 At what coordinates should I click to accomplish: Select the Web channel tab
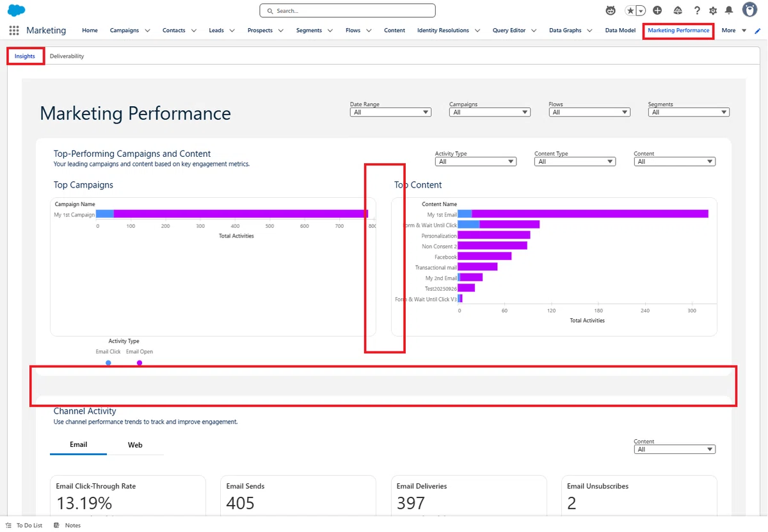click(135, 444)
